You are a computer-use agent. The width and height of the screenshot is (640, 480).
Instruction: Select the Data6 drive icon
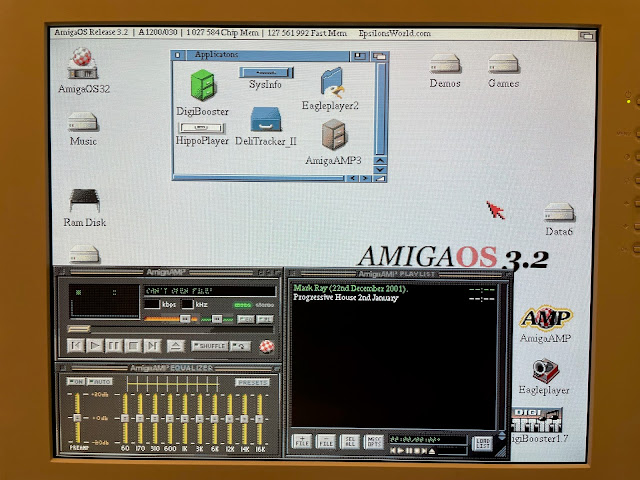tap(559, 213)
